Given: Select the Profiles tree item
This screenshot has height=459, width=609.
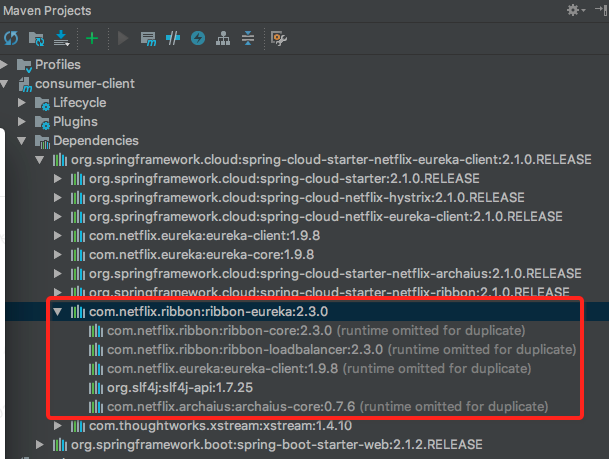Looking at the screenshot, I should click(58, 64).
